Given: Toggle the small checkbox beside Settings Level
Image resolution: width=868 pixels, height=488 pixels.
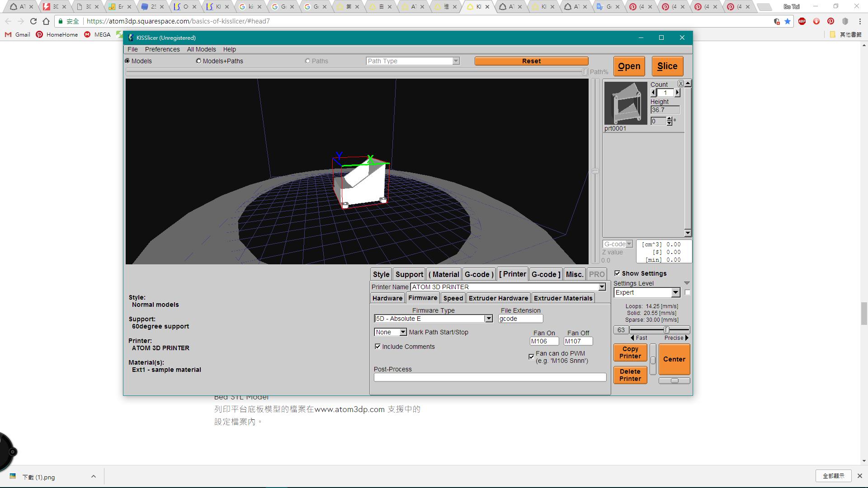Looking at the screenshot, I should (x=688, y=292).
